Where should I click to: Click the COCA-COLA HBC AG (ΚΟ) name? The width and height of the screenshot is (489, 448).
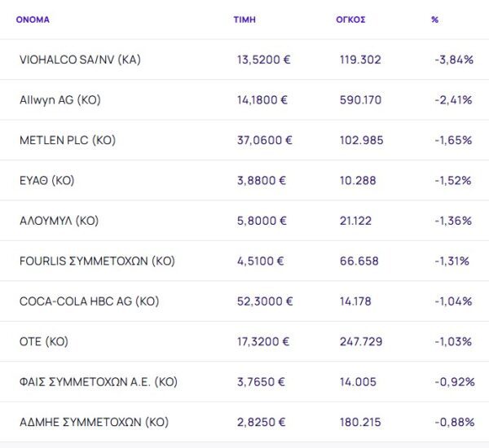click(89, 301)
